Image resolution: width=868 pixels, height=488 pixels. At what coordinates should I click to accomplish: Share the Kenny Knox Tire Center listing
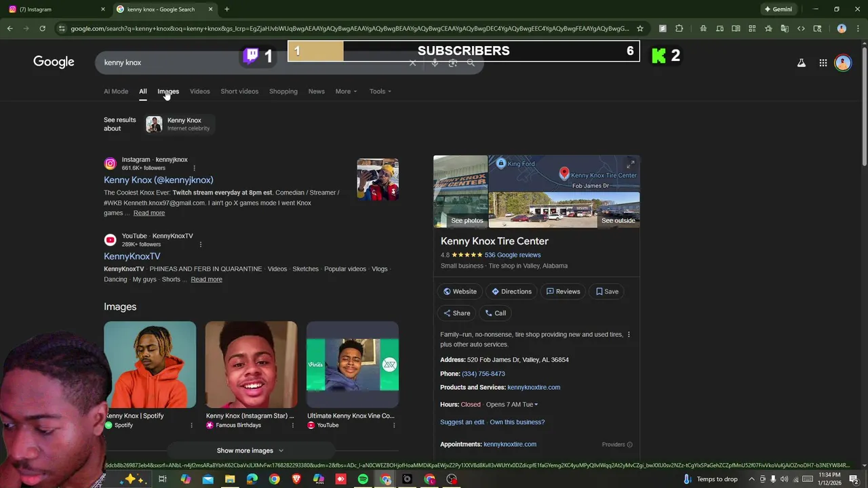457,313
